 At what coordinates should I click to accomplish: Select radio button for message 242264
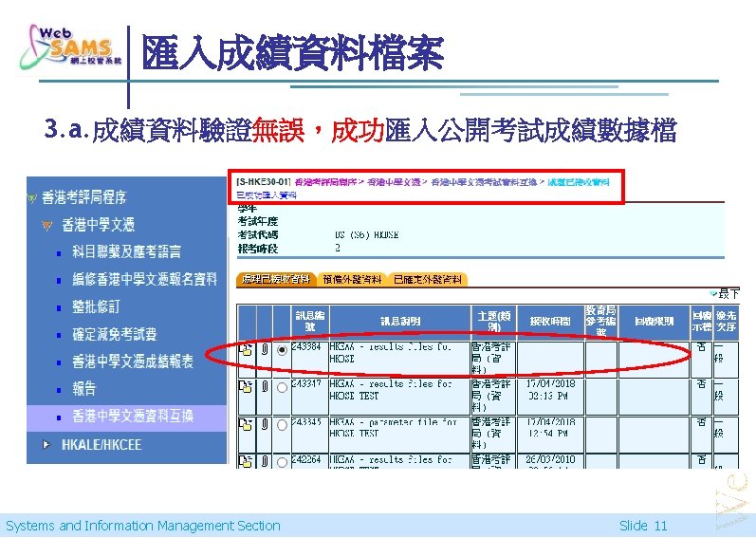pyautogui.click(x=282, y=462)
